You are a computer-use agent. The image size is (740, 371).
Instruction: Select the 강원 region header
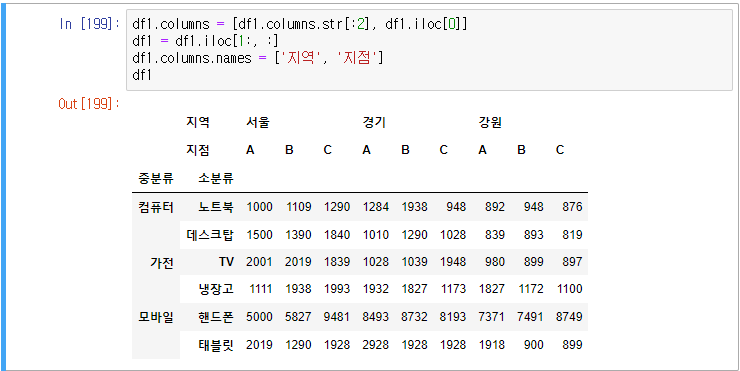click(x=490, y=123)
